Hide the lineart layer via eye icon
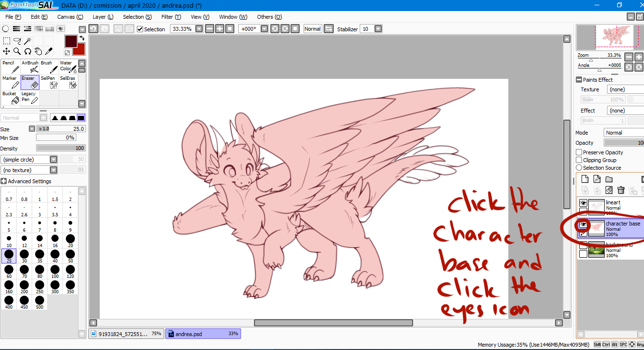The image size is (644, 350). coord(583,203)
